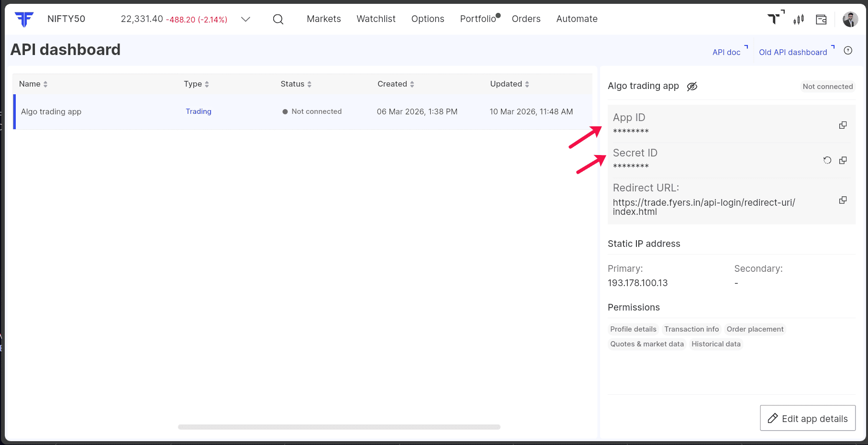Sort table by Created column

pos(396,84)
